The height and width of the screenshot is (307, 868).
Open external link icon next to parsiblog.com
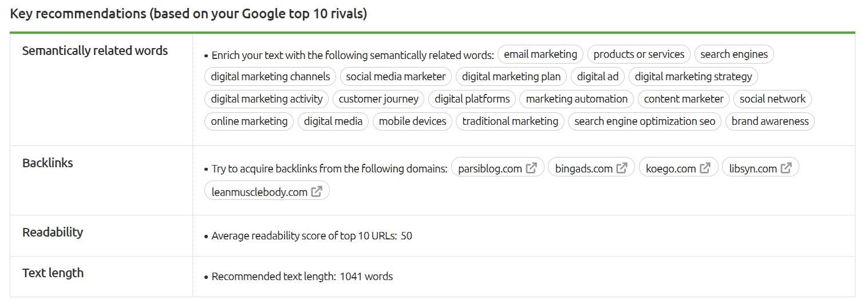531,168
